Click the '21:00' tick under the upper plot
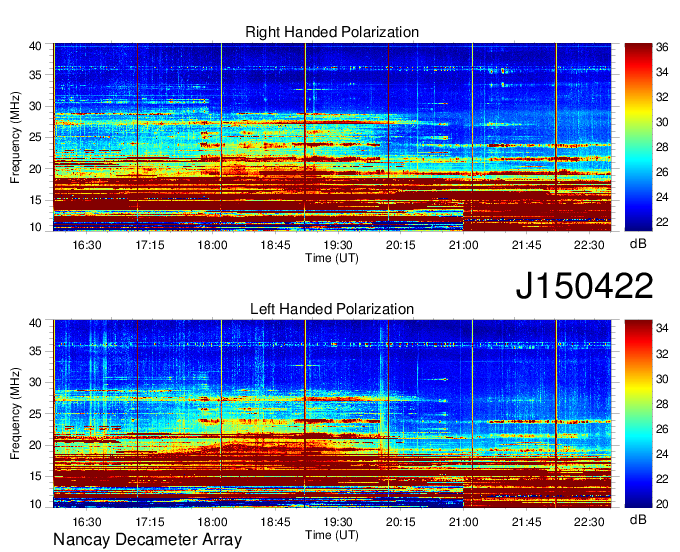 tap(463, 245)
